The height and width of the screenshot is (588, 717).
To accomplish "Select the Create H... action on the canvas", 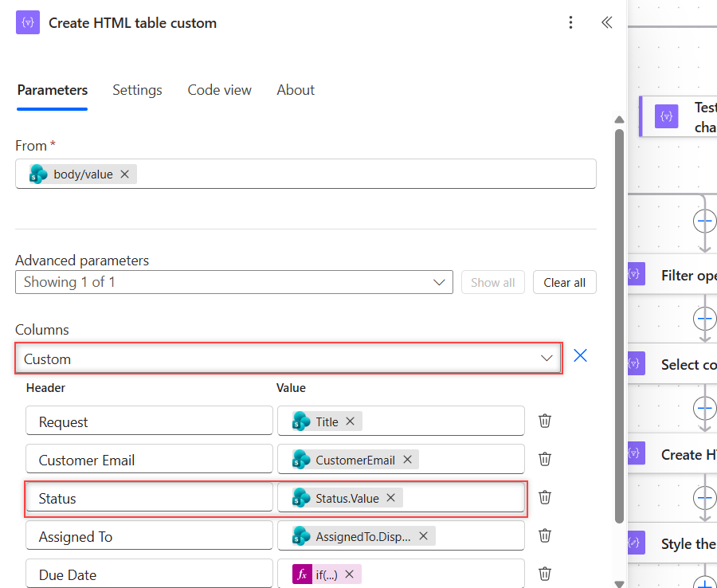I will (672, 454).
